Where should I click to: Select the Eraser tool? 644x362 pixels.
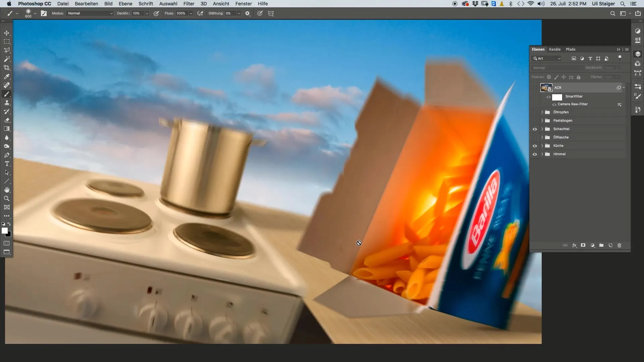point(7,120)
